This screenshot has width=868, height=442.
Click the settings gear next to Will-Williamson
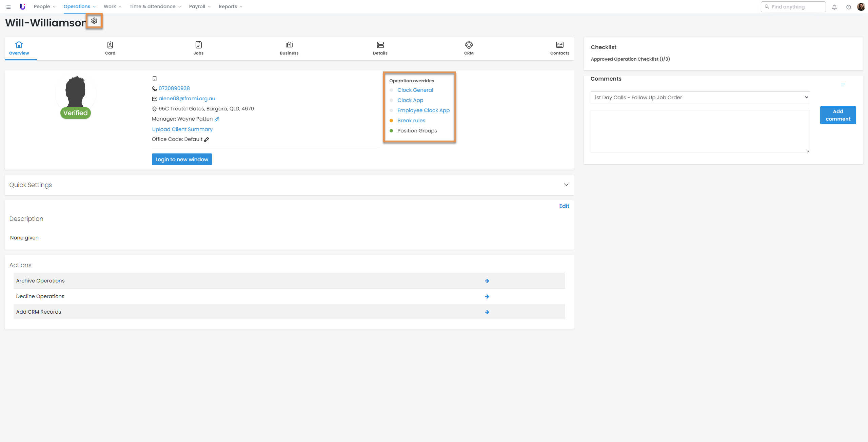94,21
